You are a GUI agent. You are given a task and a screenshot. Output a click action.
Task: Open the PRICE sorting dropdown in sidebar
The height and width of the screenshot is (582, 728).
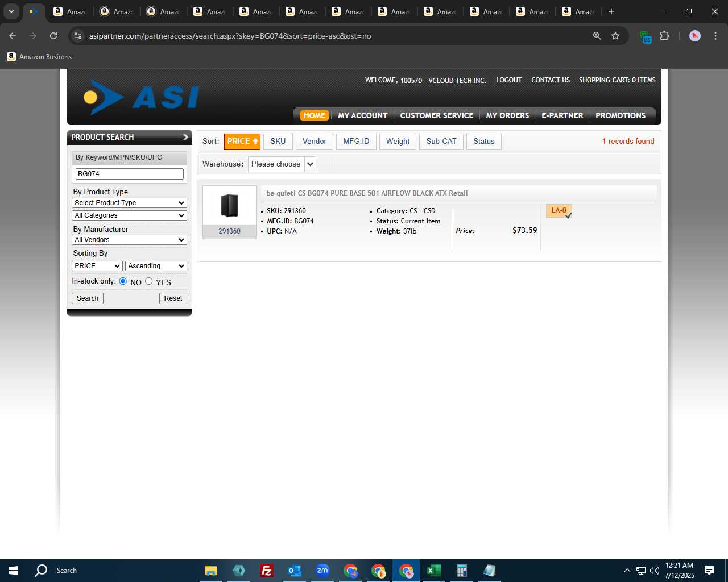point(97,266)
